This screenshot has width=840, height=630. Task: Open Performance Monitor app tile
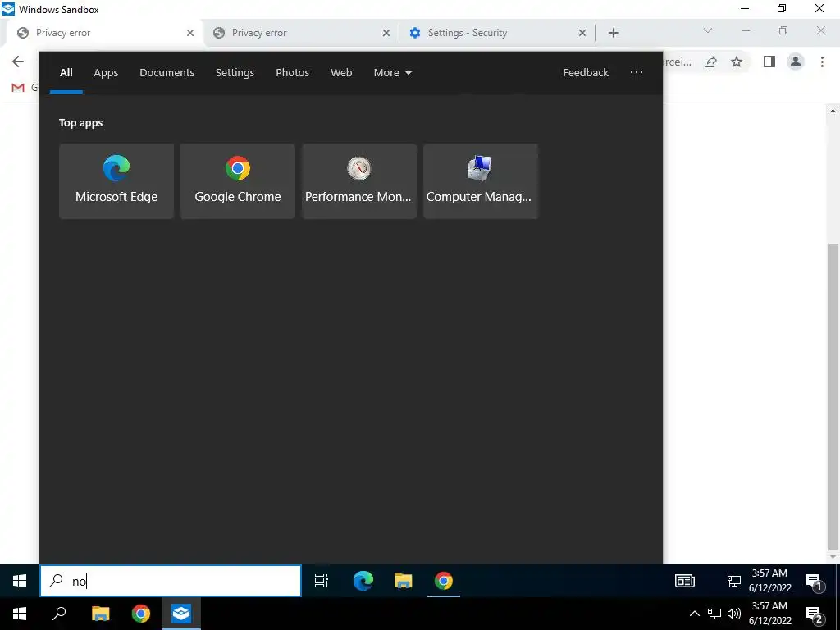359,180
